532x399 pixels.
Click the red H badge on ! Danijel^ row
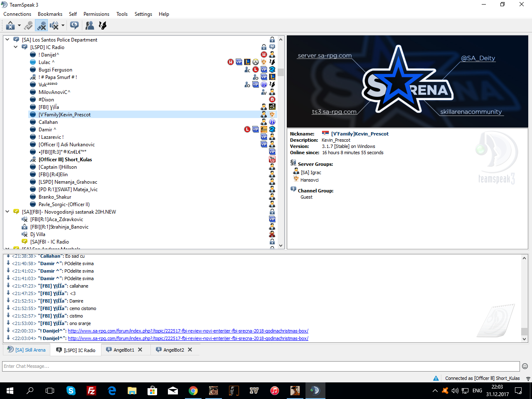click(x=264, y=55)
